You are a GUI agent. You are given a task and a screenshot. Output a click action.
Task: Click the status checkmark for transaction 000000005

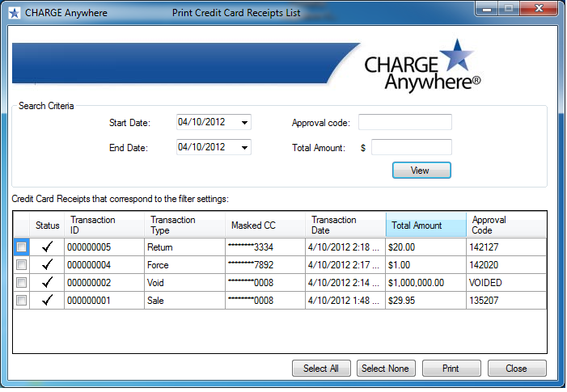pos(48,247)
